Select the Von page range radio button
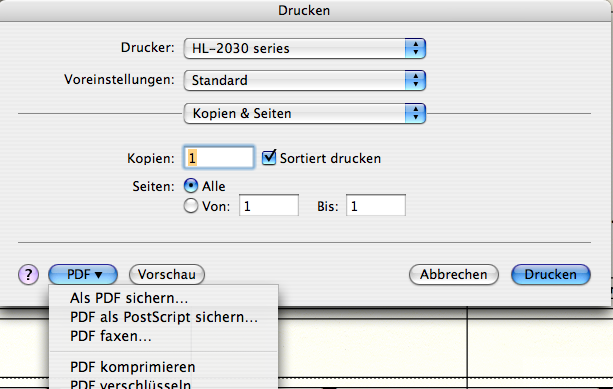The height and width of the screenshot is (389, 613). pos(191,206)
